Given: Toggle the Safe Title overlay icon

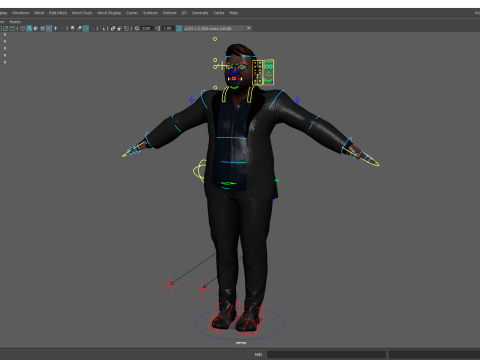Looking at the screenshot, I should (12, 28).
